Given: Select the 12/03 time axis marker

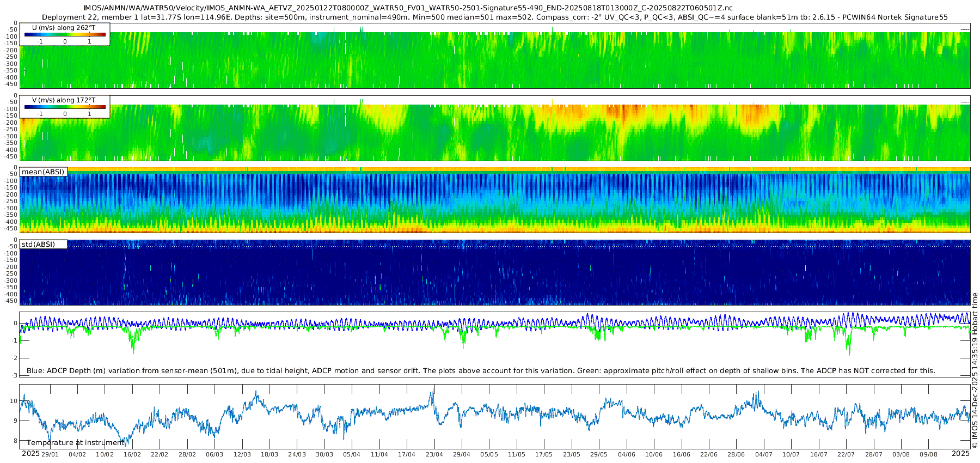Looking at the screenshot, I should [x=242, y=454].
